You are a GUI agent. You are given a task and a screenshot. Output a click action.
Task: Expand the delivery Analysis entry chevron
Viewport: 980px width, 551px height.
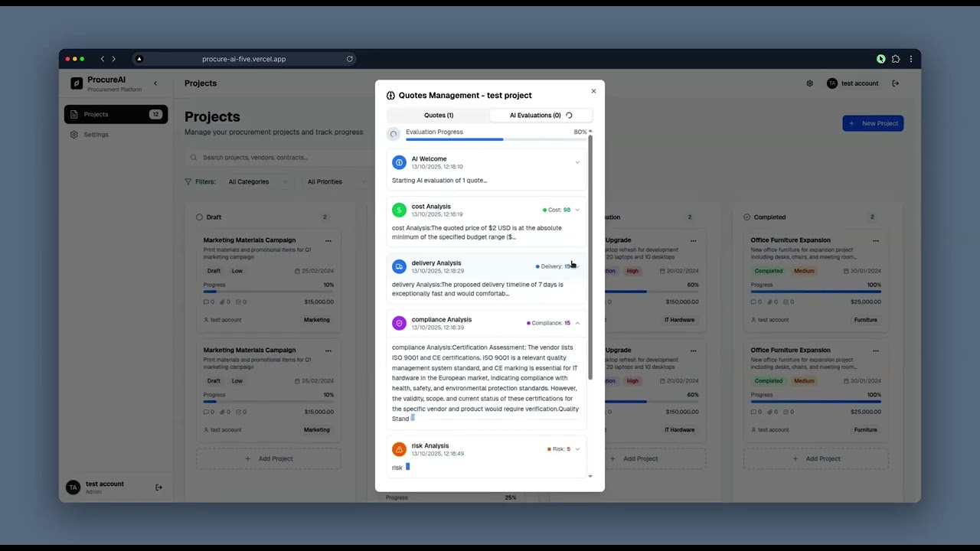(x=577, y=266)
